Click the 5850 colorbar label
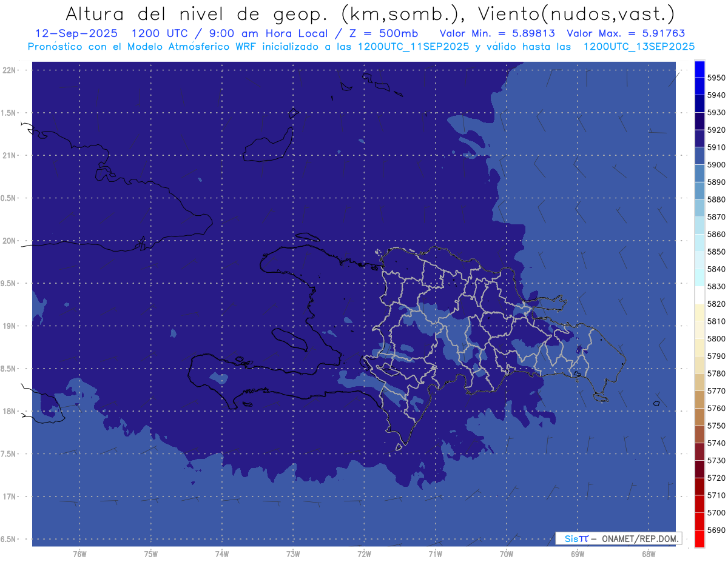Viewport: 728px width, 562px height. coord(716,252)
